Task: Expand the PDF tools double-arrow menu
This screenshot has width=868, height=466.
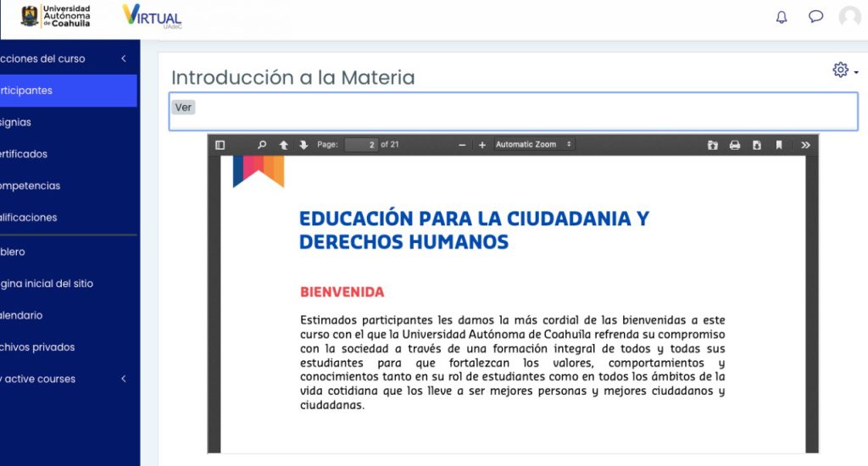Action: click(x=805, y=145)
